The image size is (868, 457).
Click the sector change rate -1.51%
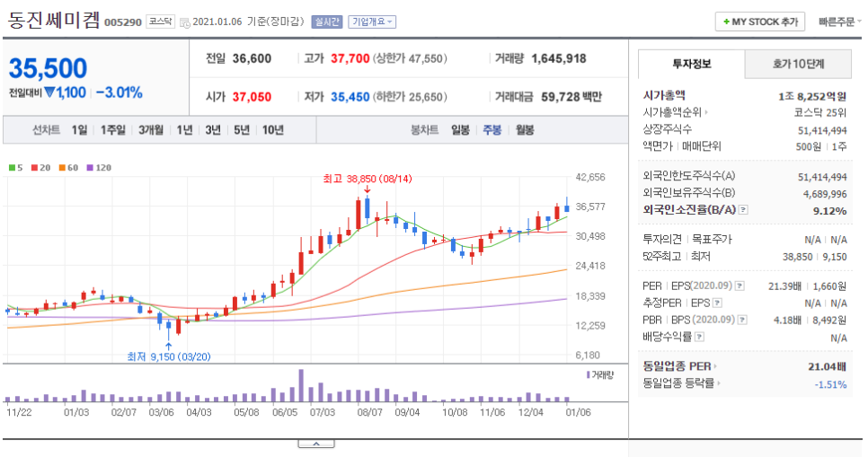[830, 384]
